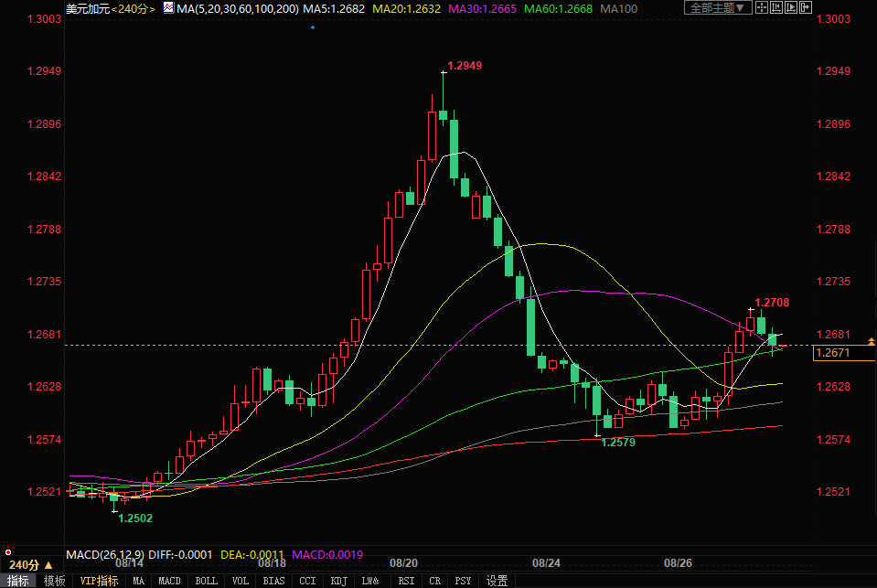The height and width of the screenshot is (588, 877).
Task: Switch to the 模板 tab
Action: click(x=54, y=581)
